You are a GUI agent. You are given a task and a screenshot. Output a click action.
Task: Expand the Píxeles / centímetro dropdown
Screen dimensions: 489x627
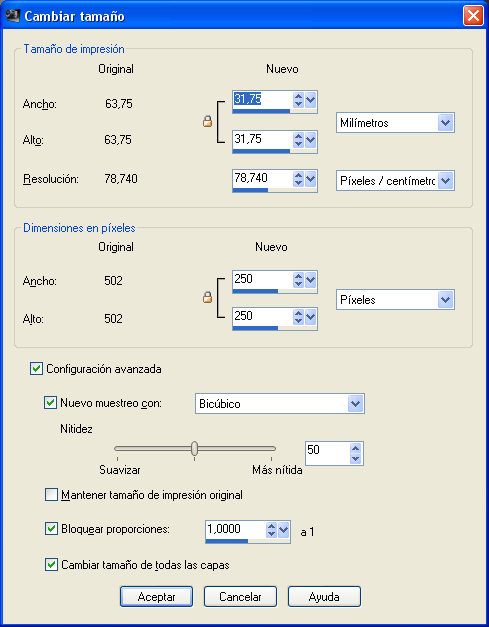tap(395, 181)
